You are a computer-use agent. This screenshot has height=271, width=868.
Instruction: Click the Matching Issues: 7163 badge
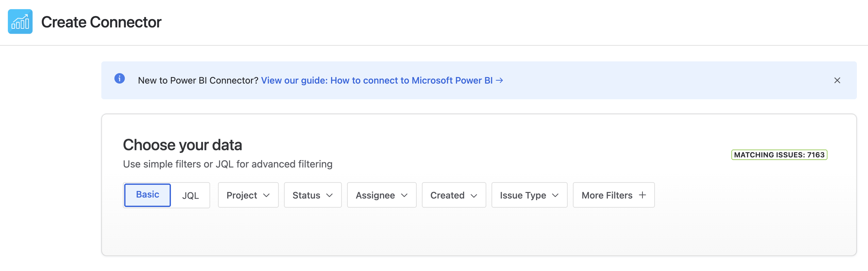click(779, 155)
